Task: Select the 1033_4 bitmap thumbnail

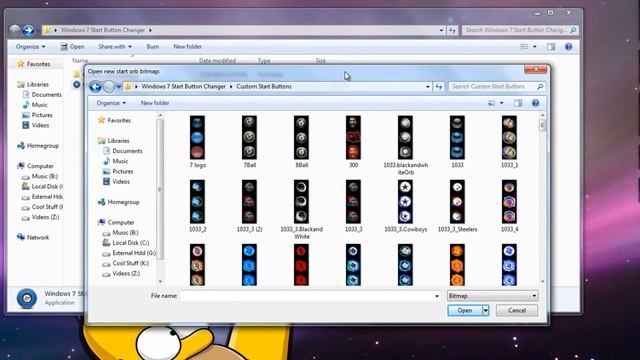Action: pyautogui.click(x=509, y=202)
